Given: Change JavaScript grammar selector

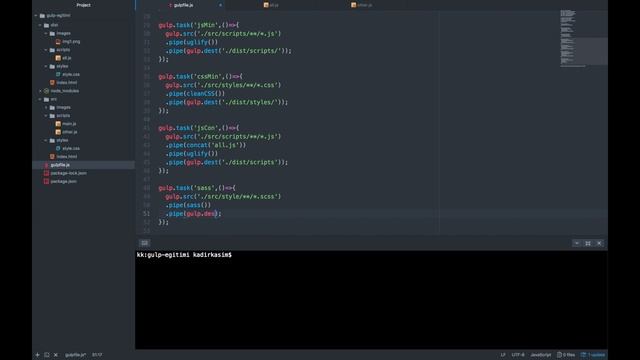Looking at the screenshot, I should tap(540, 355).
